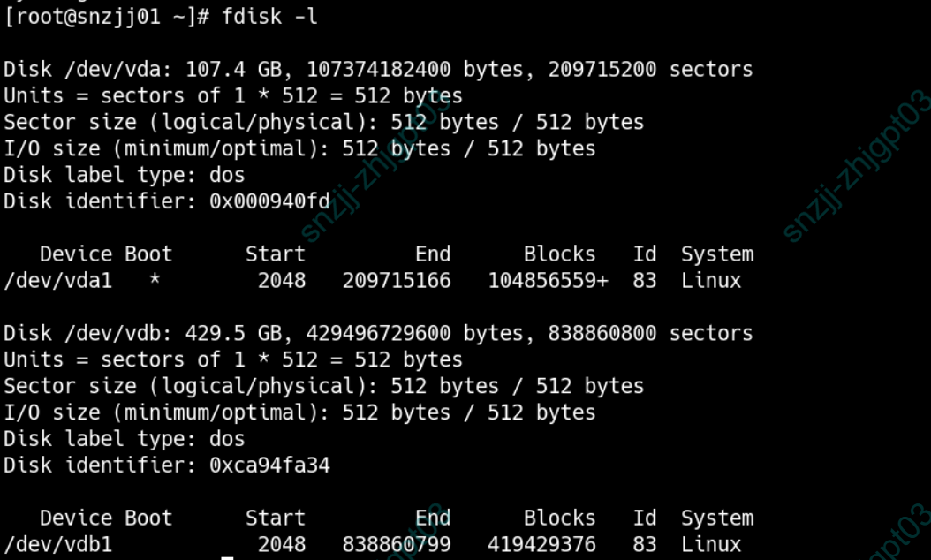The height and width of the screenshot is (560, 931).
Task: Click disk identifier 0x000940fd
Action: pos(269,201)
